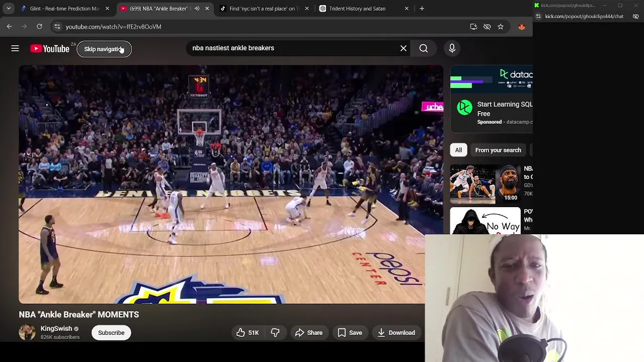Subscribe to KingSwish
Screen dimensions: 644x362
111,332
